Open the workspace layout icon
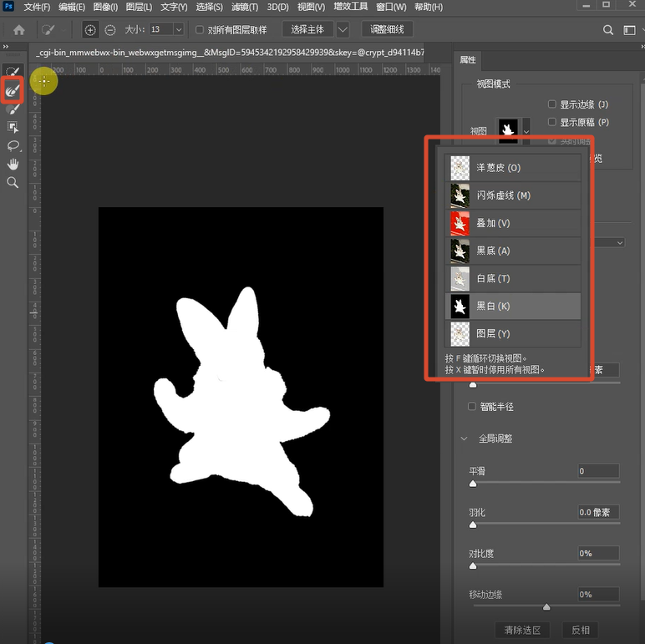This screenshot has height=644, width=645. coord(629,30)
